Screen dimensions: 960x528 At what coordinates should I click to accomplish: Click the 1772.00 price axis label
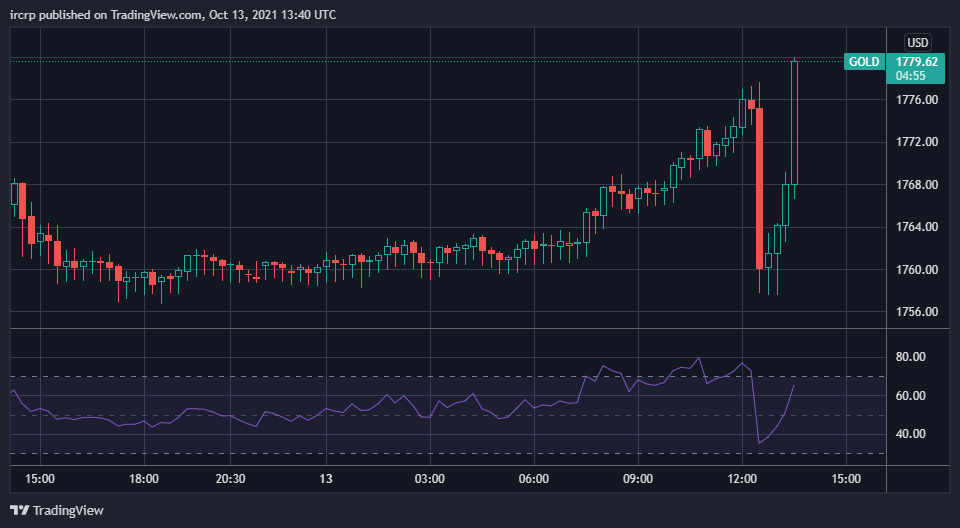(x=917, y=142)
